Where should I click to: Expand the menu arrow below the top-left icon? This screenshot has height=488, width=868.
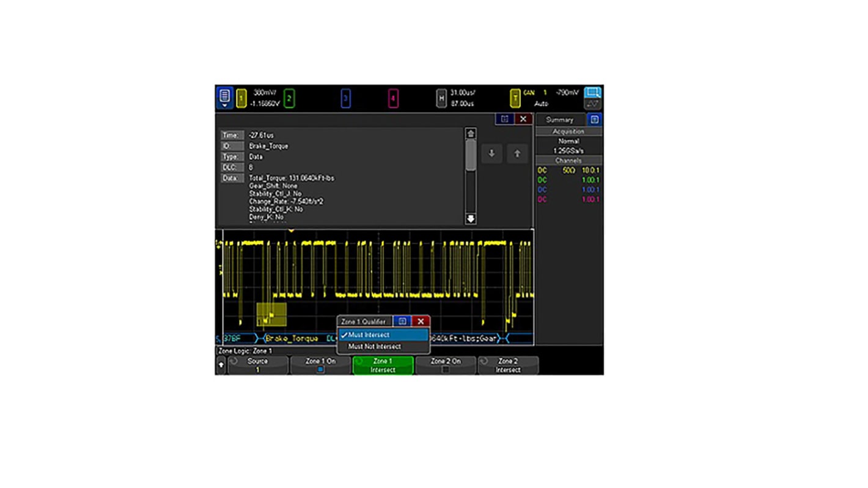tap(224, 105)
